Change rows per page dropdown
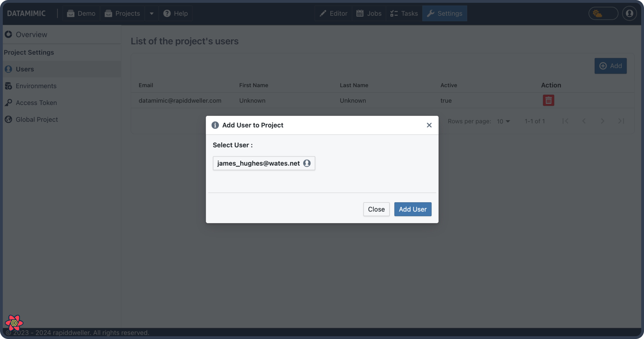The image size is (644, 339). [503, 121]
